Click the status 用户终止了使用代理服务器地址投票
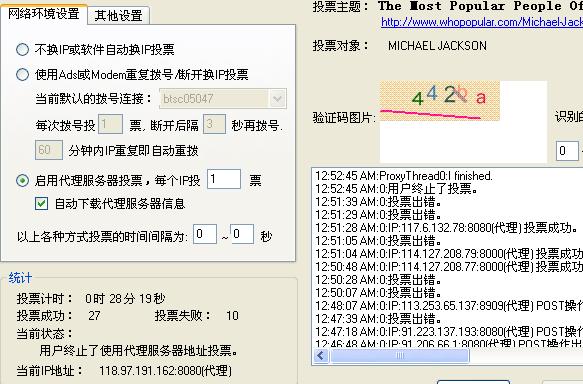This screenshot has width=583, height=384. pos(139,350)
